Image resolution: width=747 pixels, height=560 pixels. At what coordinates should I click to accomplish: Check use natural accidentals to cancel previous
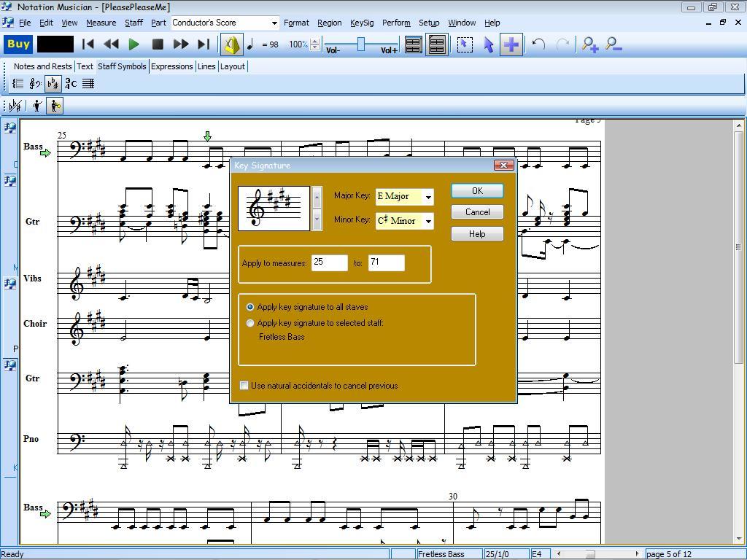click(244, 386)
